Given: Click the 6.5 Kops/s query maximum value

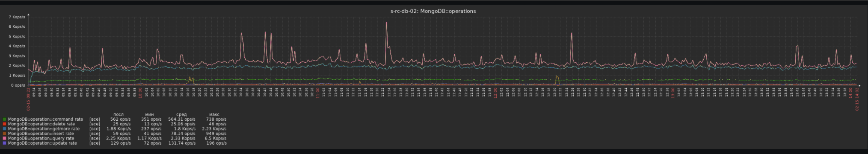Looking at the screenshot, I should [216, 139].
